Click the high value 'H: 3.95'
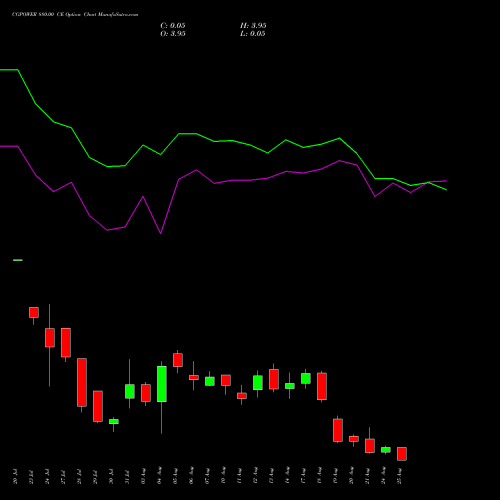The width and height of the screenshot is (500, 500). (253, 26)
